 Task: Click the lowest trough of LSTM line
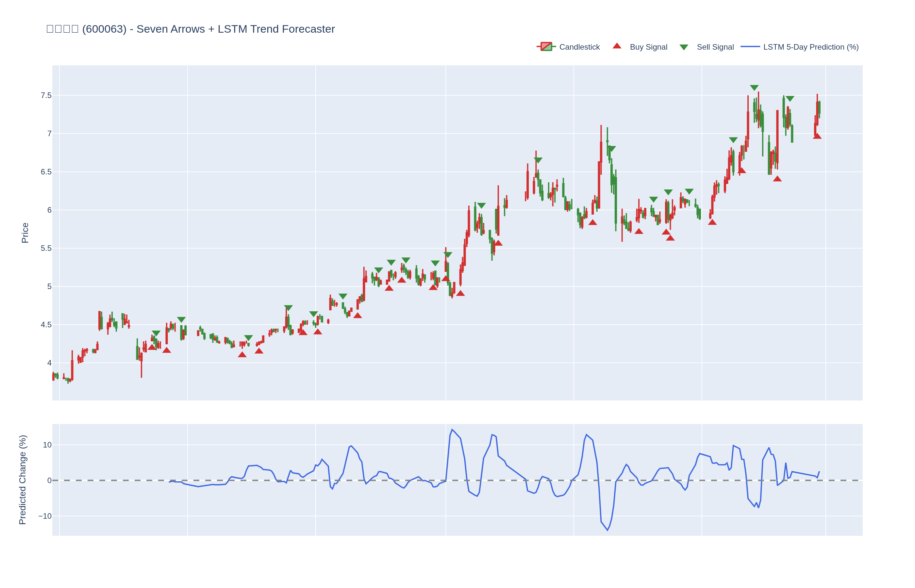coord(607,530)
